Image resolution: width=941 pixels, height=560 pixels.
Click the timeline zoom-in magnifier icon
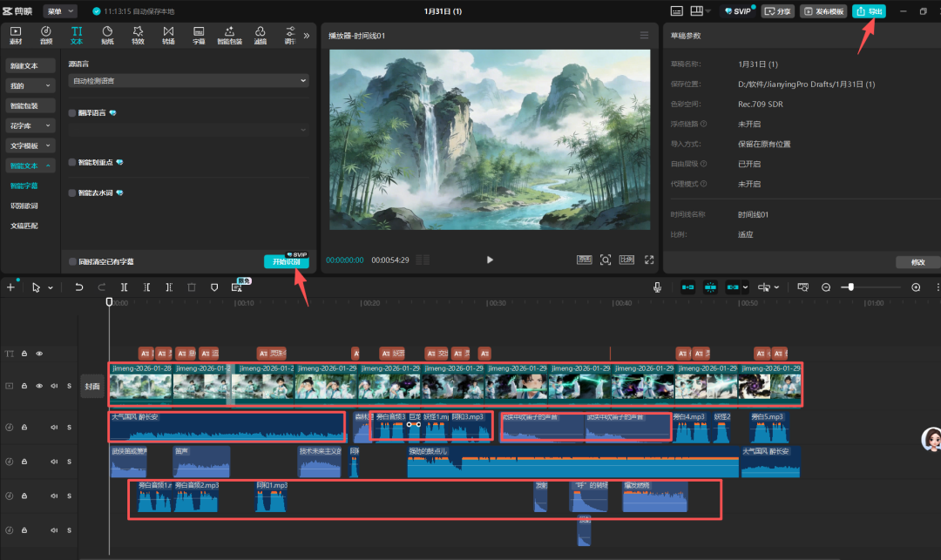916,287
